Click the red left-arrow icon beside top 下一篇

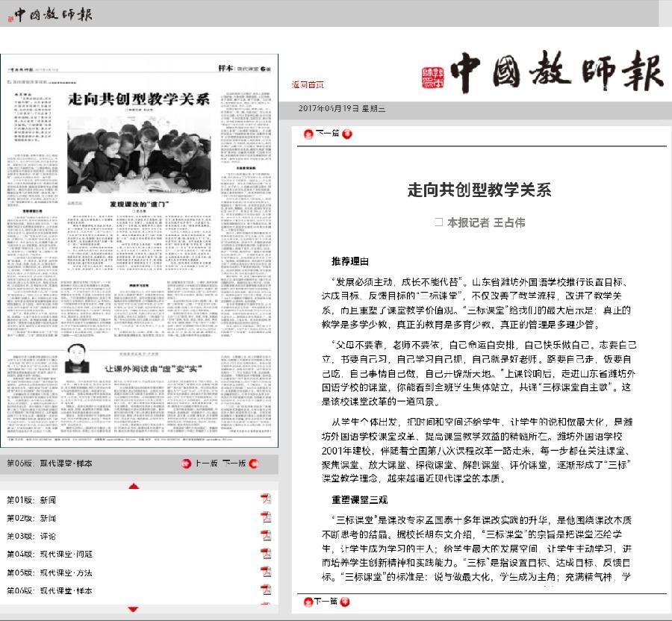click(x=308, y=134)
